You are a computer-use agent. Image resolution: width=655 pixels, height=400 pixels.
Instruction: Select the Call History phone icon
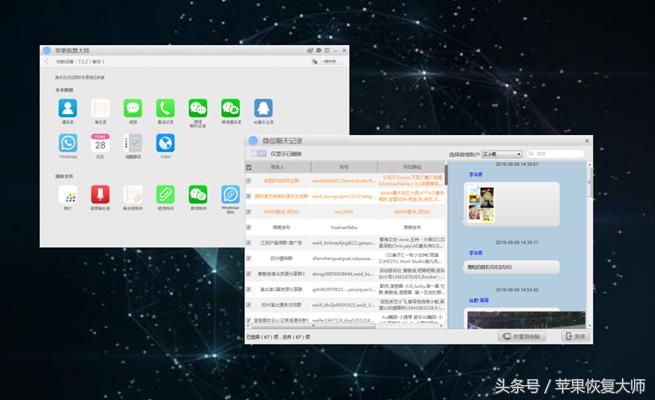coord(165,108)
